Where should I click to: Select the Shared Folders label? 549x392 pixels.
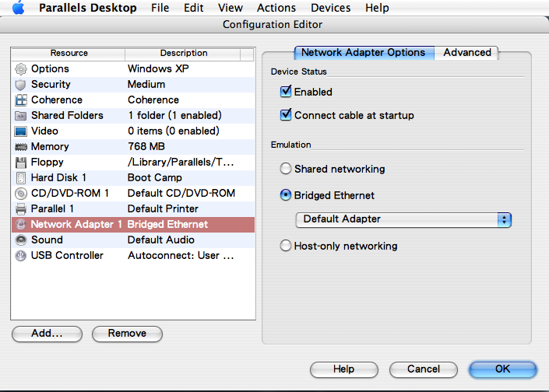(67, 115)
